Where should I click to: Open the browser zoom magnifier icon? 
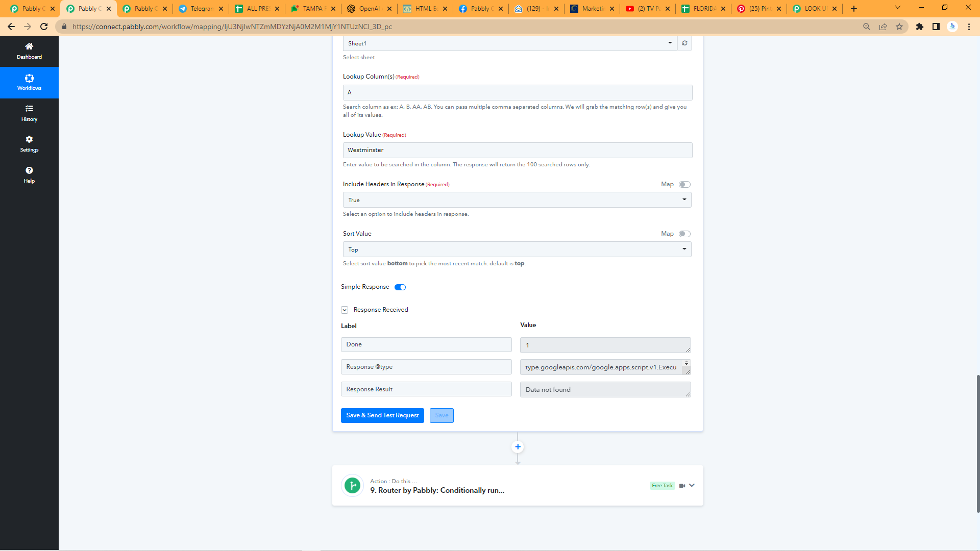(866, 27)
